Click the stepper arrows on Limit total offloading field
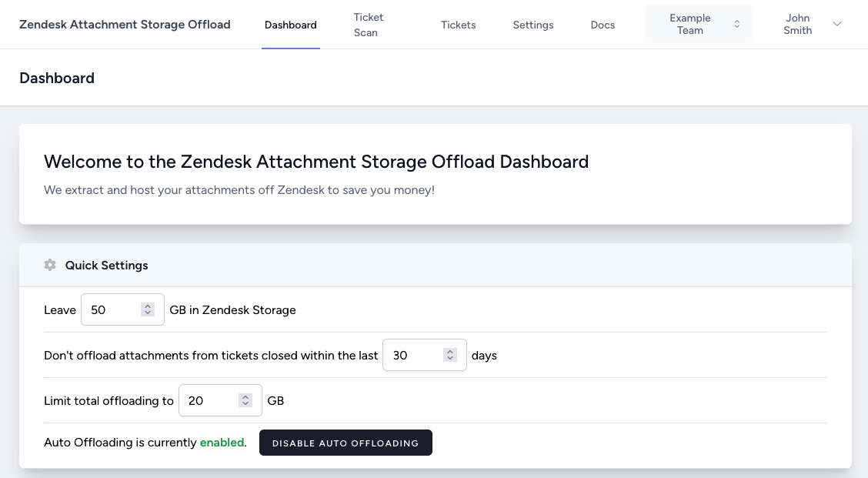 coord(245,400)
